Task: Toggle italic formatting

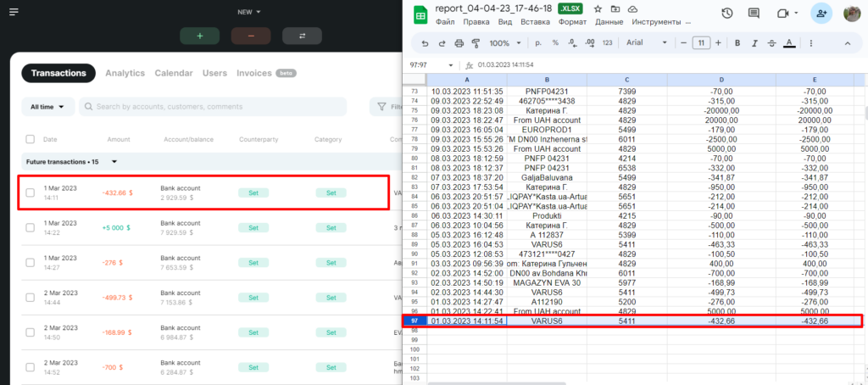Action: [x=754, y=42]
